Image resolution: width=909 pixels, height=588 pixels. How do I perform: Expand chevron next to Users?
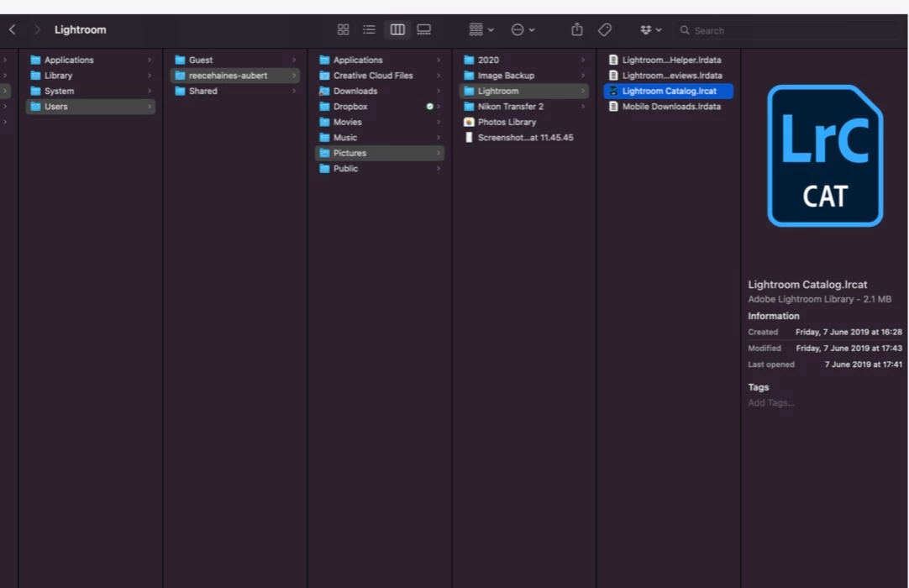[150, 107]
